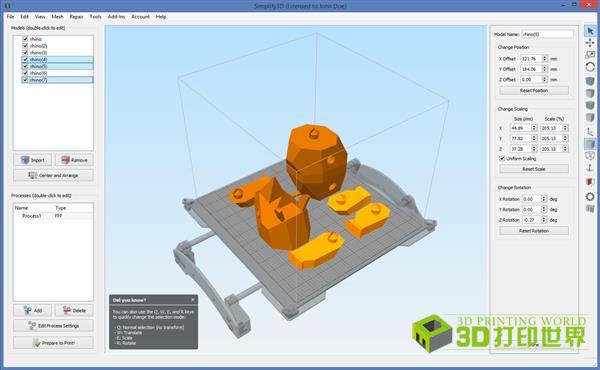The image size is (600, 370).
Task: Click the Center and Arrange button
Action: [x=53, y=175]
